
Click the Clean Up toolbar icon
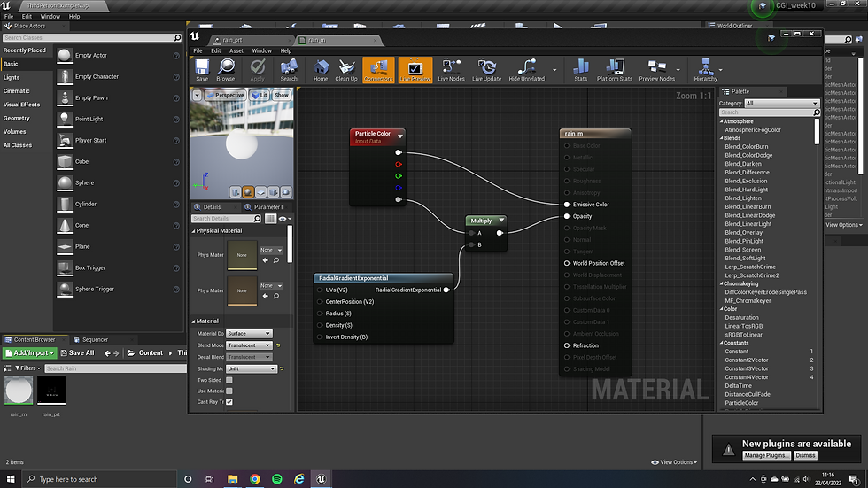346,70
